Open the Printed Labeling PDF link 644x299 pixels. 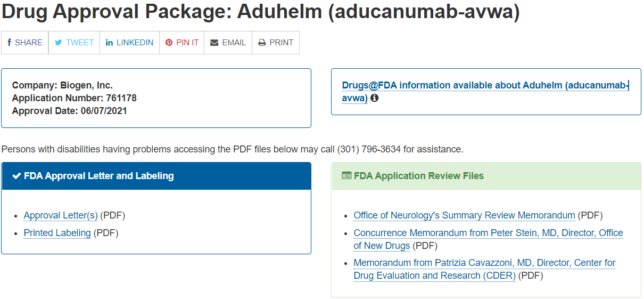coord(57,233)
